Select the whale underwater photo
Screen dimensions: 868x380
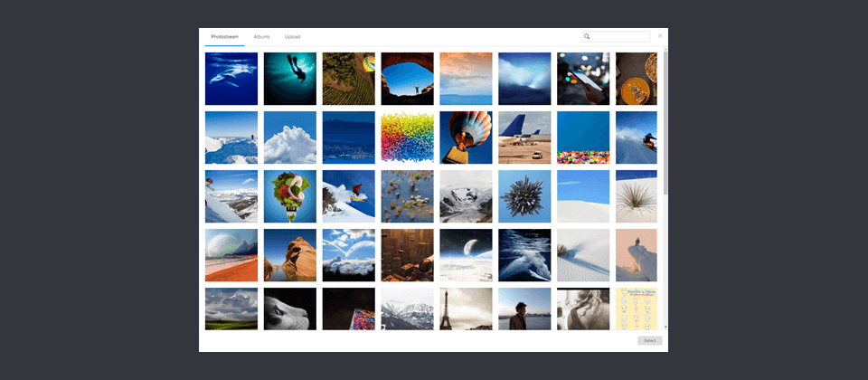coord(231,79)
